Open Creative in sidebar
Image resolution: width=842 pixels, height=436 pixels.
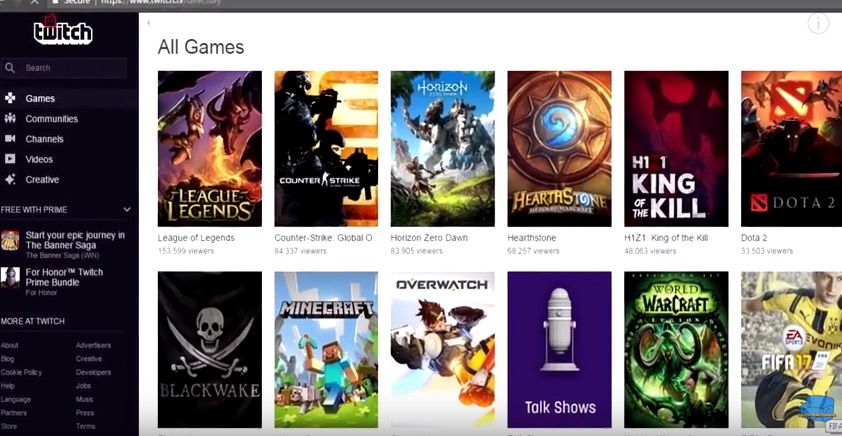pos(42,180)
